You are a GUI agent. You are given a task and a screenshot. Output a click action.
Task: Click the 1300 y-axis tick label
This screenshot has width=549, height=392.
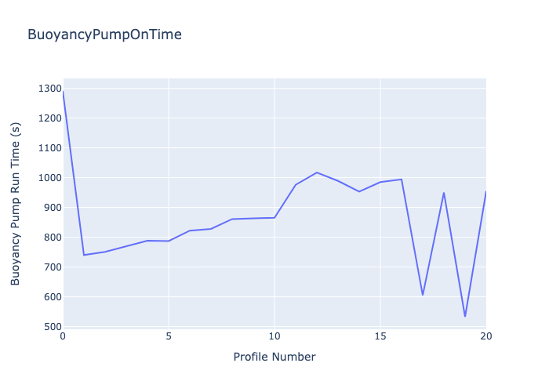(50, 89)
